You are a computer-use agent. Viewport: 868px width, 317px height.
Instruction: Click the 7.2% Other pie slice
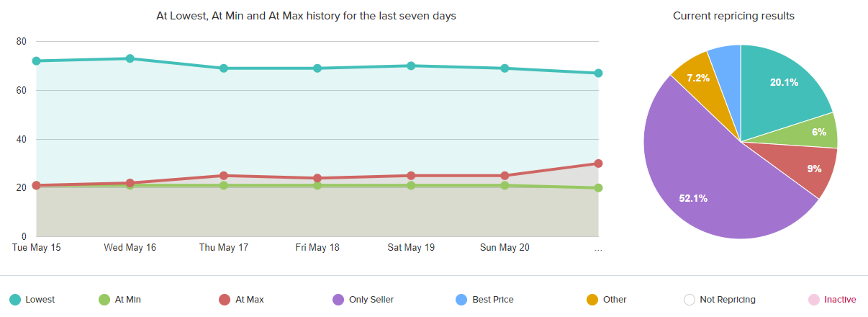click(700, 79)
